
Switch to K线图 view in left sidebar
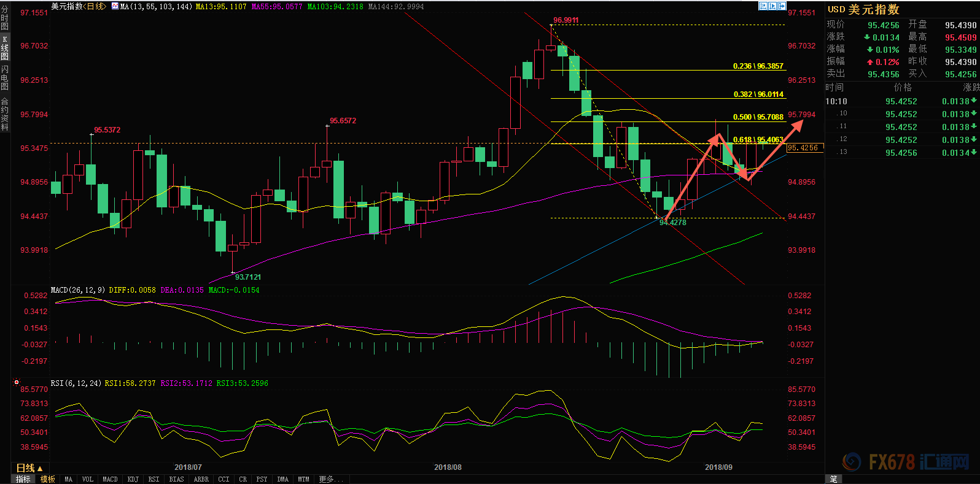click(x=5, y=48)
